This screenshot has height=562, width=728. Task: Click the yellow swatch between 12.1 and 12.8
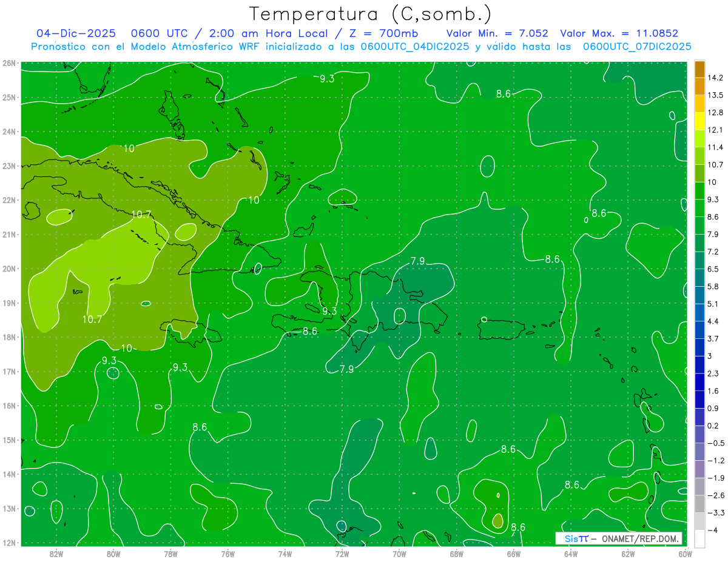pyautogui.click(x=699, y=121)
